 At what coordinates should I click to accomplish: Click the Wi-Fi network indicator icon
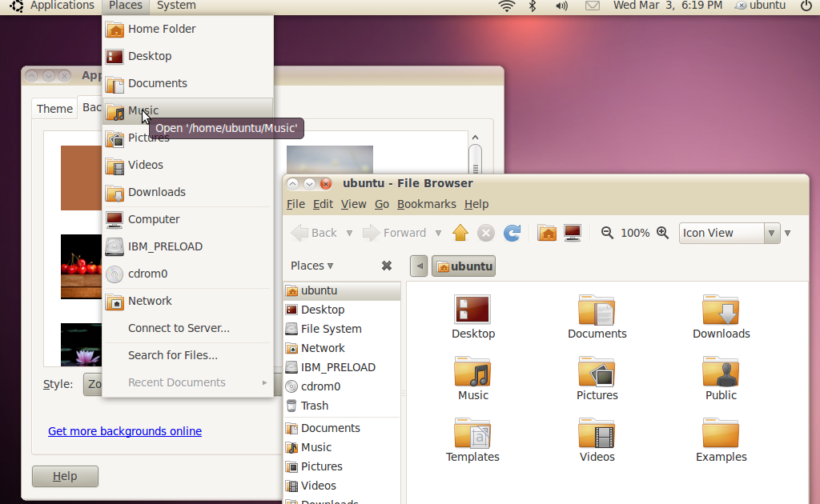(507, 6)
